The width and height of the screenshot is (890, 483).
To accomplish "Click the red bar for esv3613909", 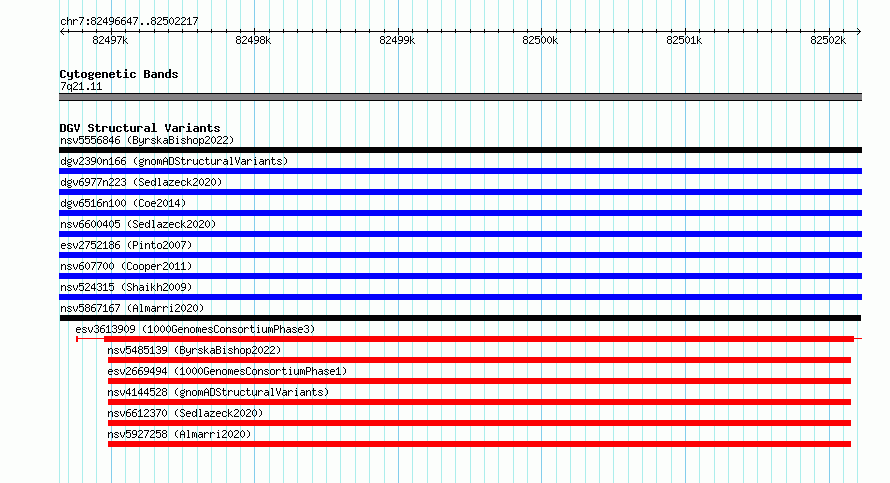I will point(479,339).
